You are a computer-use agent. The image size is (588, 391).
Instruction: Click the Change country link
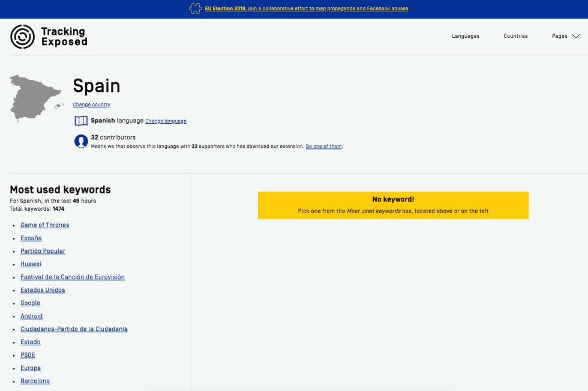[x=91, y=105]
